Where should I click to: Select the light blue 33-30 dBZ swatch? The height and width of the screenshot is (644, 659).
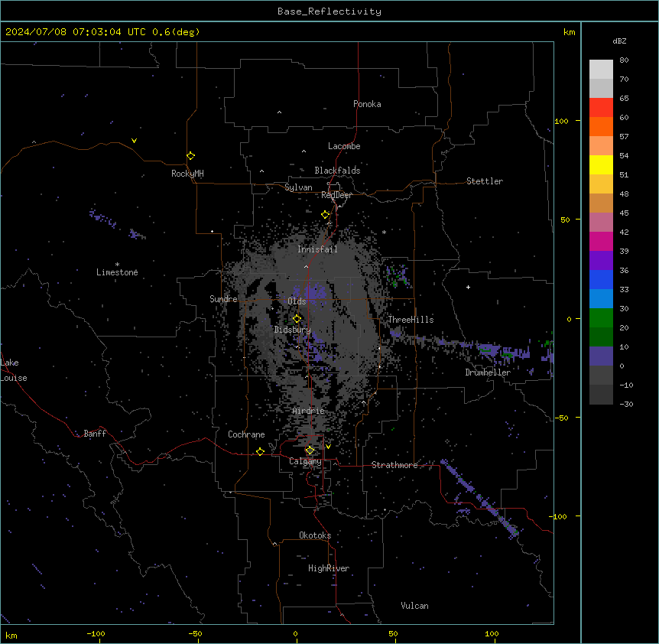coord(601,299)
